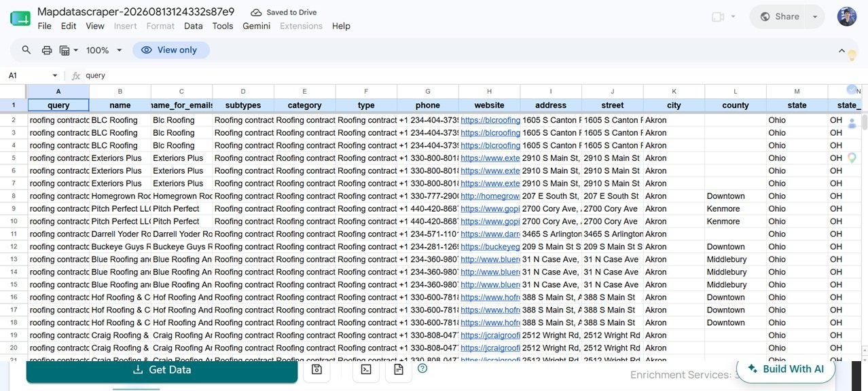
Task: Open blcroofing website link in row 2
Action: point(490,120)
